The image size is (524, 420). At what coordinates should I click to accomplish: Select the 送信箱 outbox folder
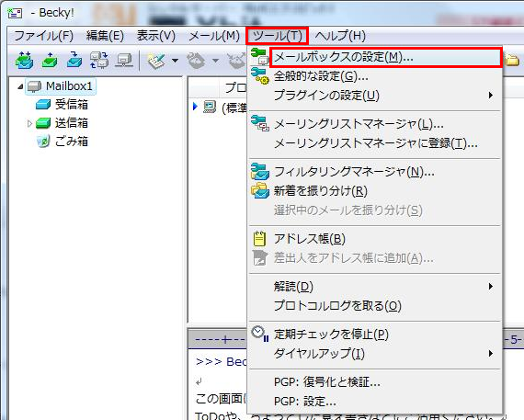[72, 123]
